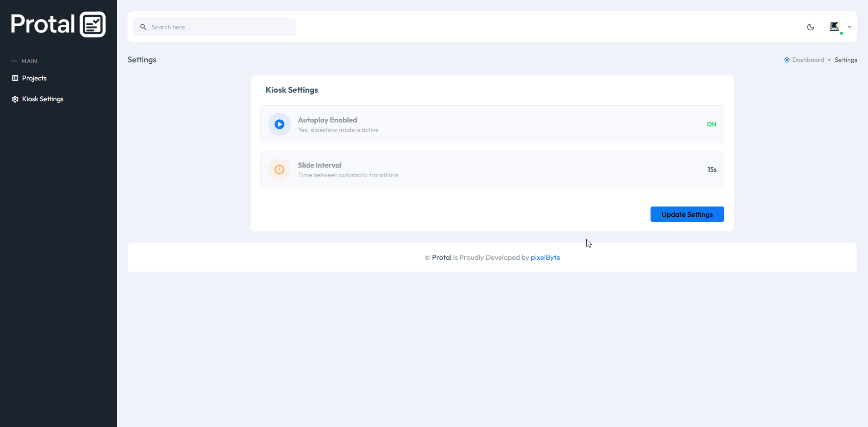Click the 15s slide interval value
The image size is (868, 427).
point(712,169)
